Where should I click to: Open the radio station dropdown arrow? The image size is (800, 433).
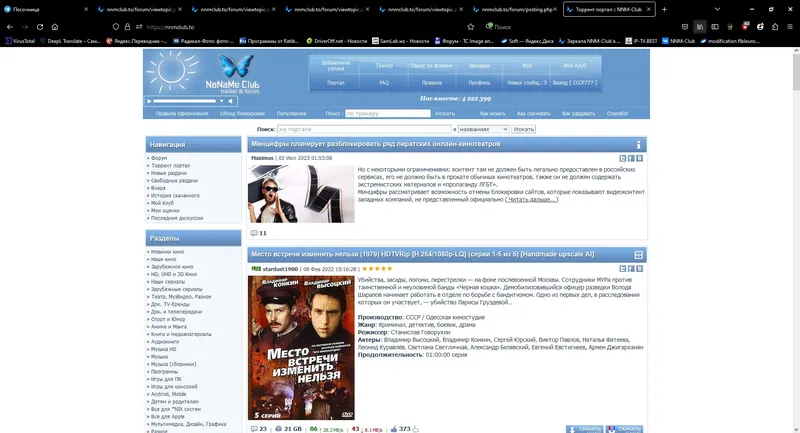(x=221, y=101)
